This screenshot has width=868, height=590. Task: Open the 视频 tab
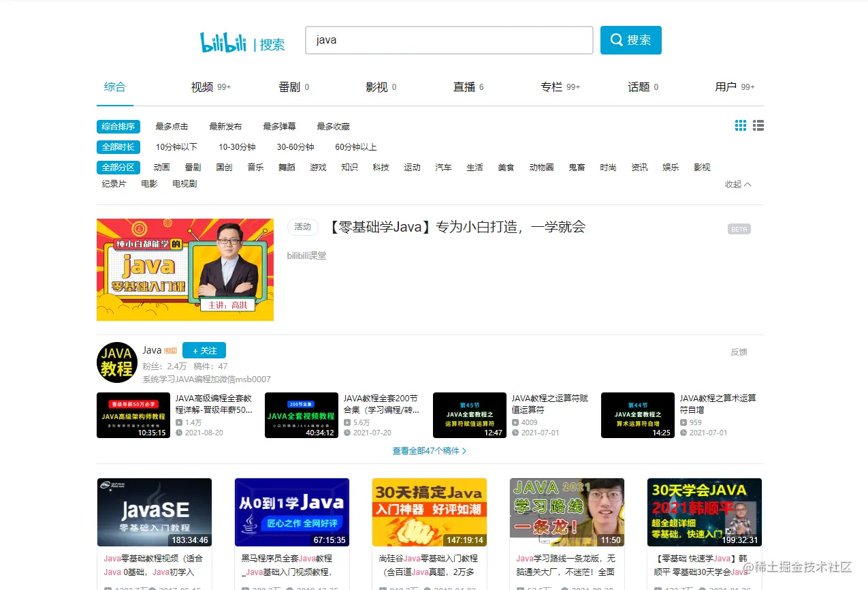(211, 87)
